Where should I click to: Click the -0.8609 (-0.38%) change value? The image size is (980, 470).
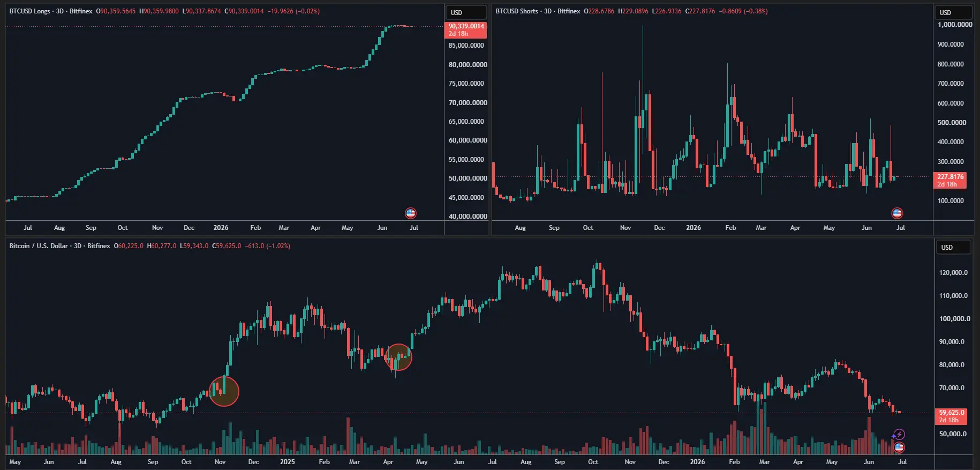pos(743,11)
